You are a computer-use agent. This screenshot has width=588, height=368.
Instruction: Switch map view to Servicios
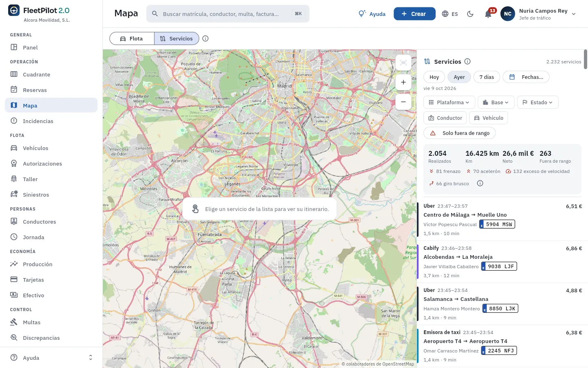click(176, 38)
